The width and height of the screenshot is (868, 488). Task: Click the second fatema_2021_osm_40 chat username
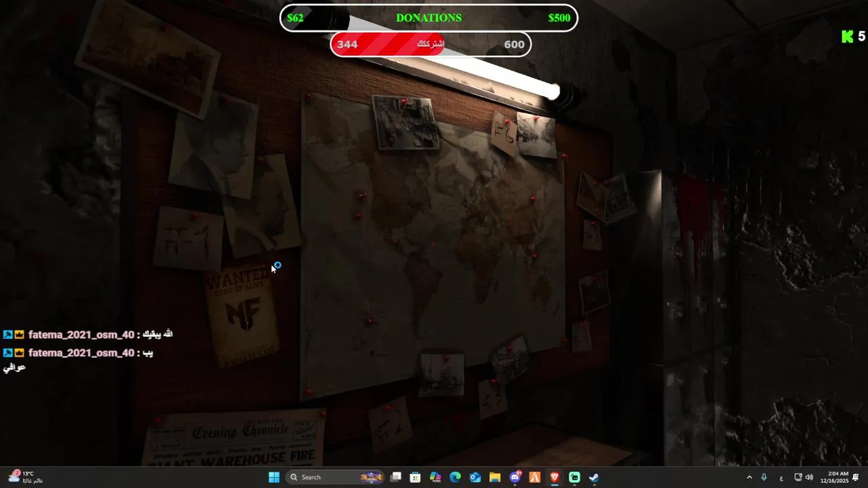[81, 353]
